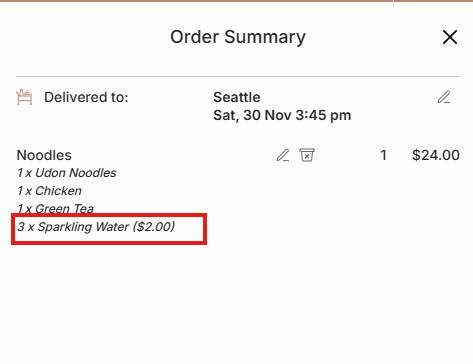Select the 1 x Chicken option line

[49, 191]
